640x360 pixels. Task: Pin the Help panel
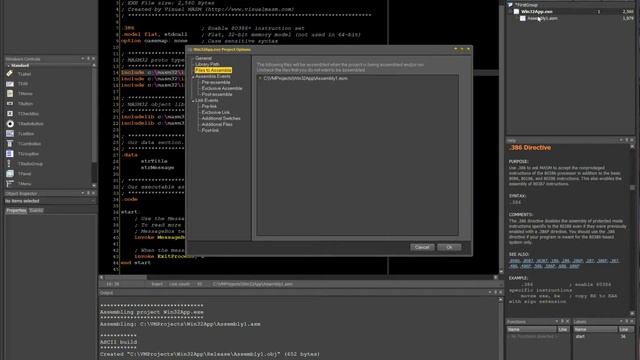point(627,140)
